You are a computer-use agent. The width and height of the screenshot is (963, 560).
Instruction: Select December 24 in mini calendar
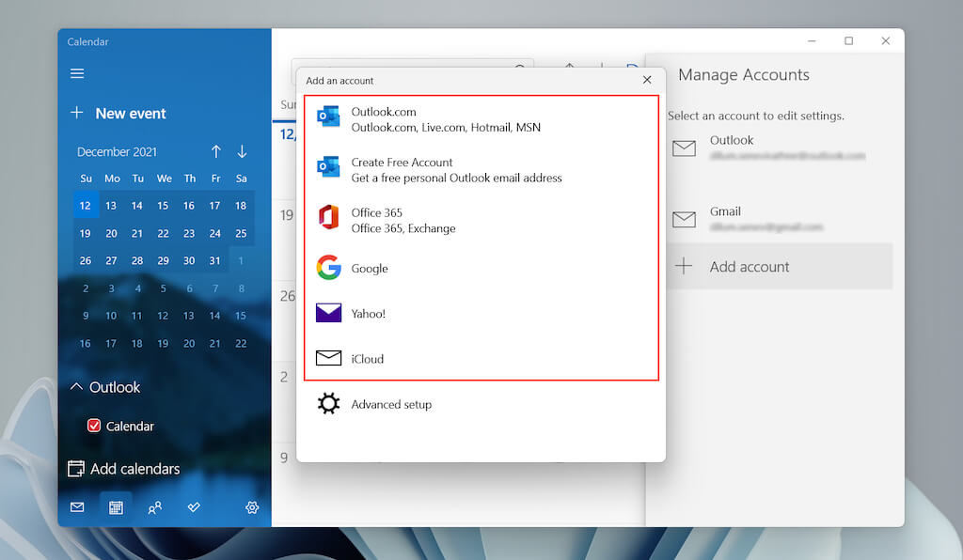coord(214,233)
